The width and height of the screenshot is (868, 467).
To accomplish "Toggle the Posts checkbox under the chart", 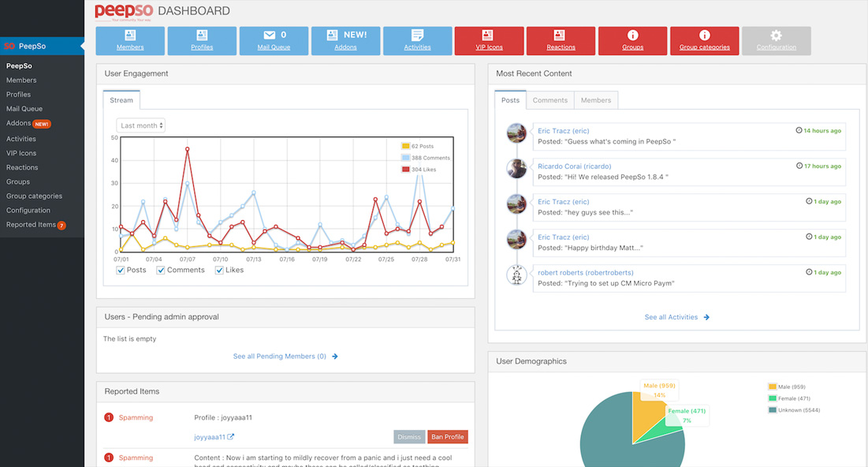I will pyautogui.click(x=120, y=270).
